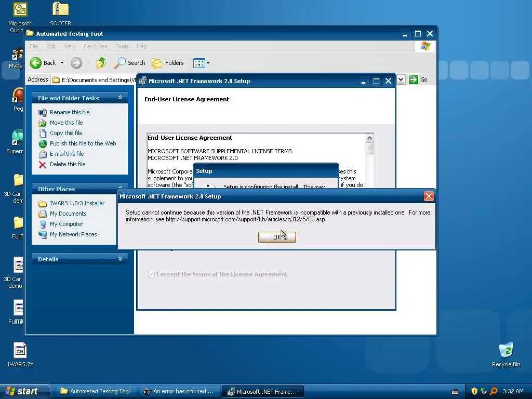Viewport: 532px width, 399px height.
Task: Click Publish this file to the Web
Action: coord(83,143)
